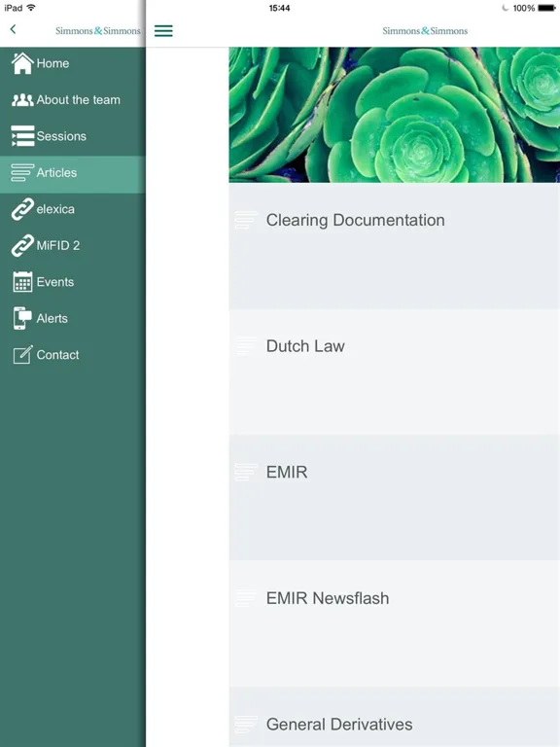The image size is (560, 747).
Task: Click the Articles lines icon in sidebar
Action: (22, 172)
